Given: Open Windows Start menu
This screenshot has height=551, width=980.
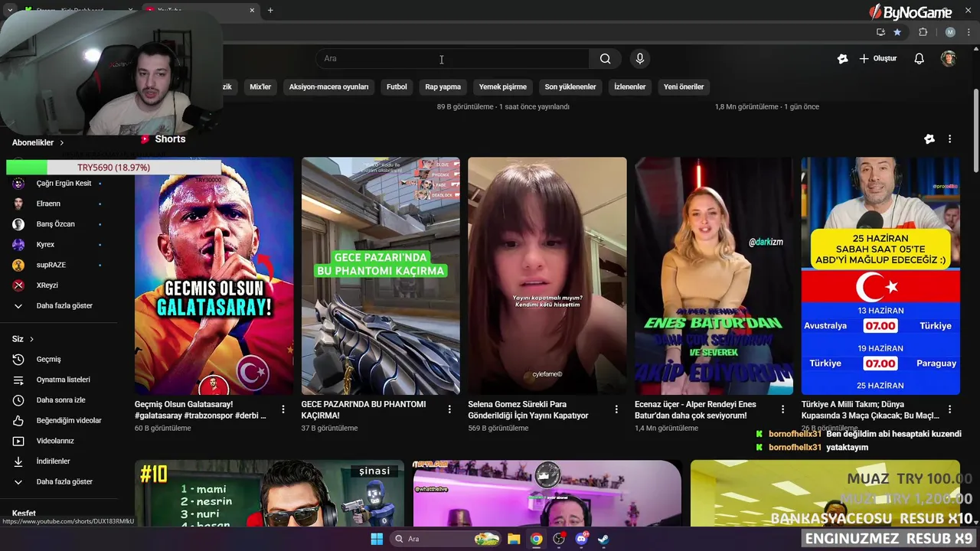Looking at the screenshot, I should click(377, 539).
